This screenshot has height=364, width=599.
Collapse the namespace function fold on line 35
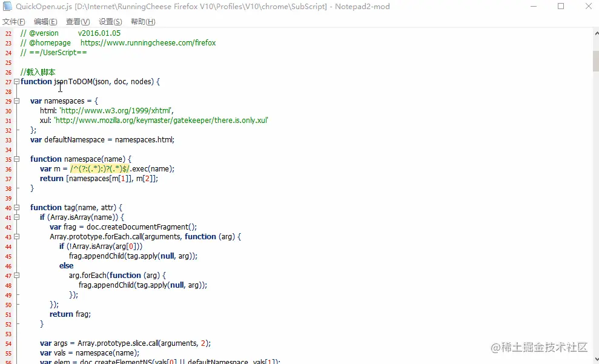(x=16, y=159)
